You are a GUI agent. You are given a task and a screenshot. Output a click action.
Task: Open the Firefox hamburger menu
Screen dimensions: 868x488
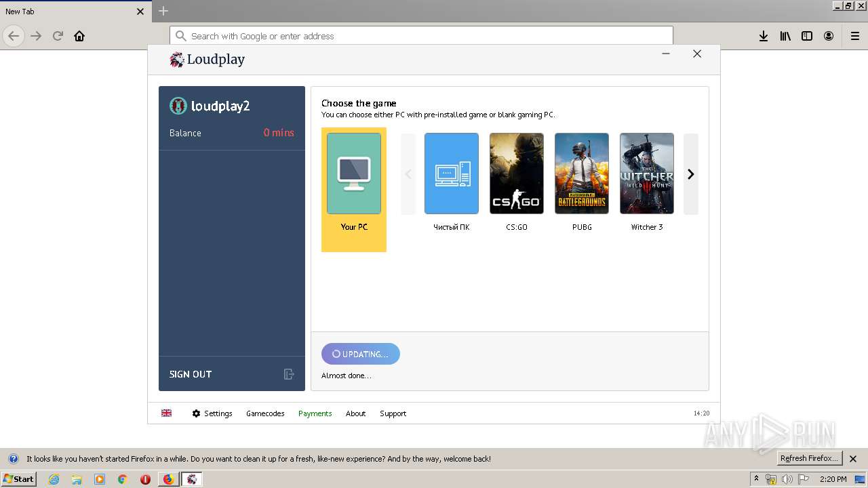click(855, 36)
